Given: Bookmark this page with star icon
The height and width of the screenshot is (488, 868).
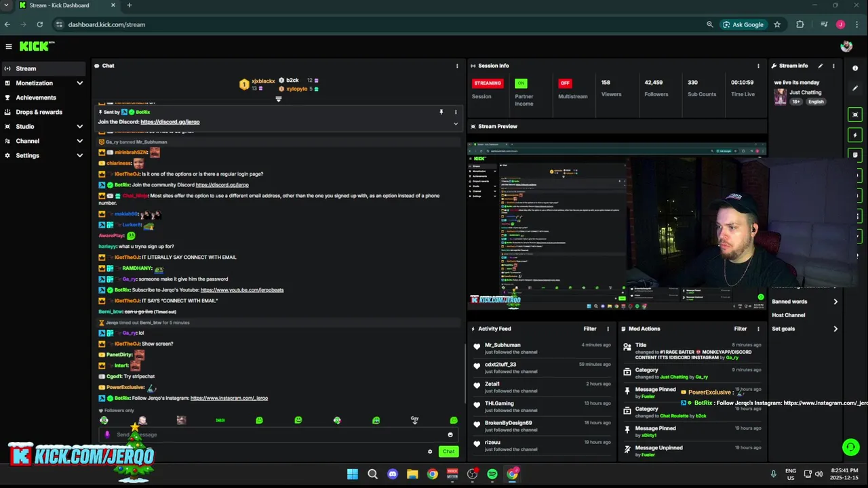Looking at the screenshot, I should [777, 24].
